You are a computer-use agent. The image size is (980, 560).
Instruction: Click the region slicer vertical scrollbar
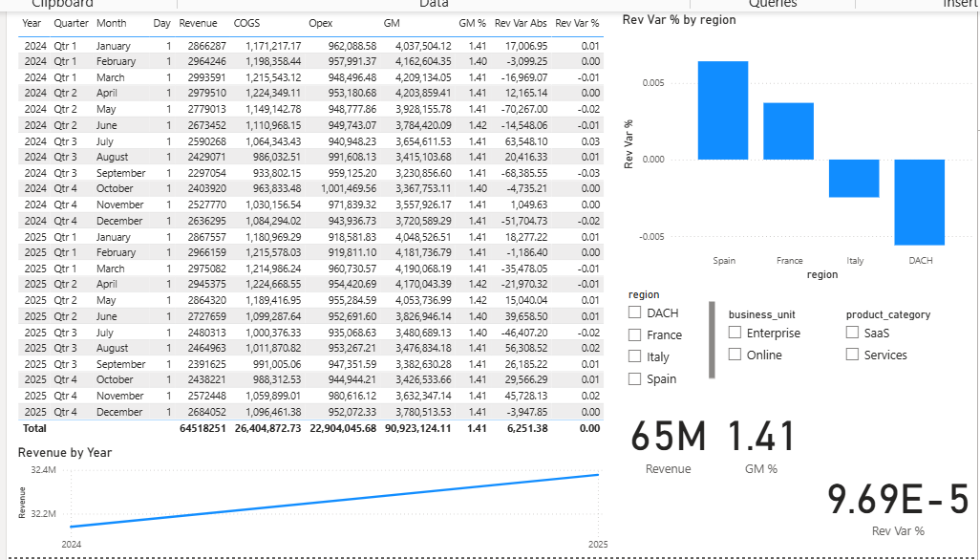click(711, 340)
